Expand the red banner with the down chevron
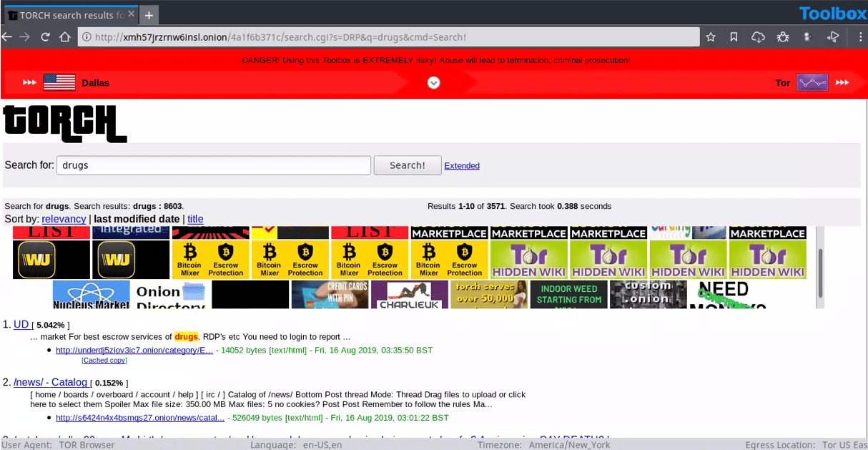This screenshot has height=450, width=868. [x=433, y=83]
